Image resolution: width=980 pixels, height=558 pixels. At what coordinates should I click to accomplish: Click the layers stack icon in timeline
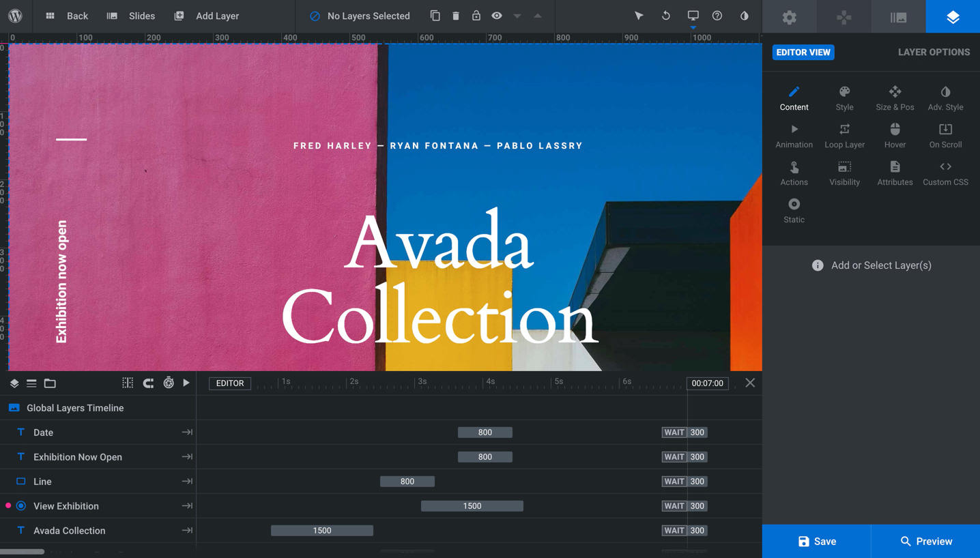point(14,383)
